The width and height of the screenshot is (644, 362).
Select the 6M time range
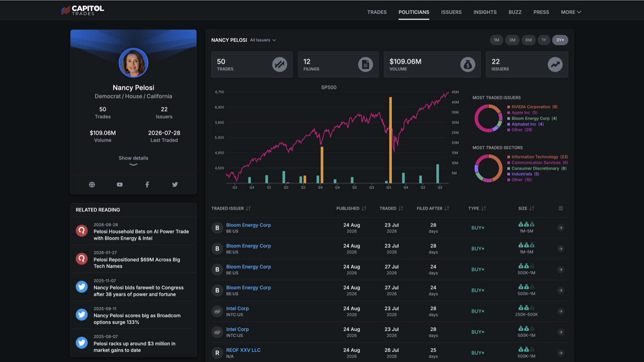(x=529, y=40)
